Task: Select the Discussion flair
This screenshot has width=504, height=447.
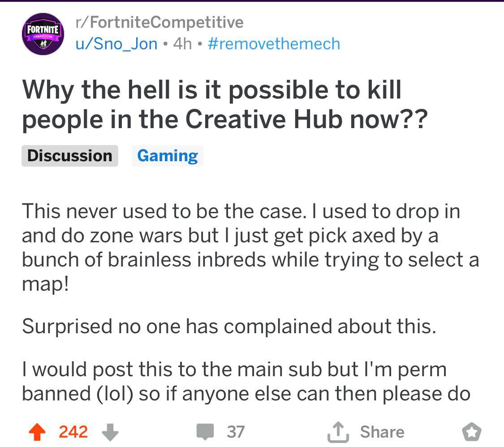Action: point(69,155)
